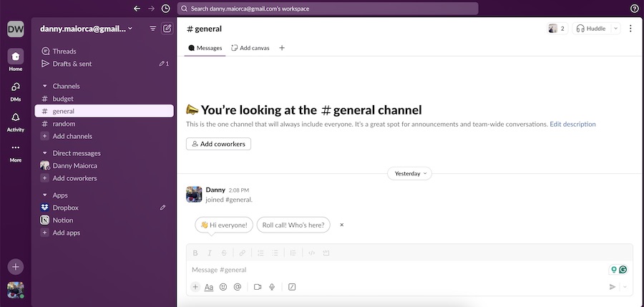Open the workspace name dropdown

pos(87,29)
